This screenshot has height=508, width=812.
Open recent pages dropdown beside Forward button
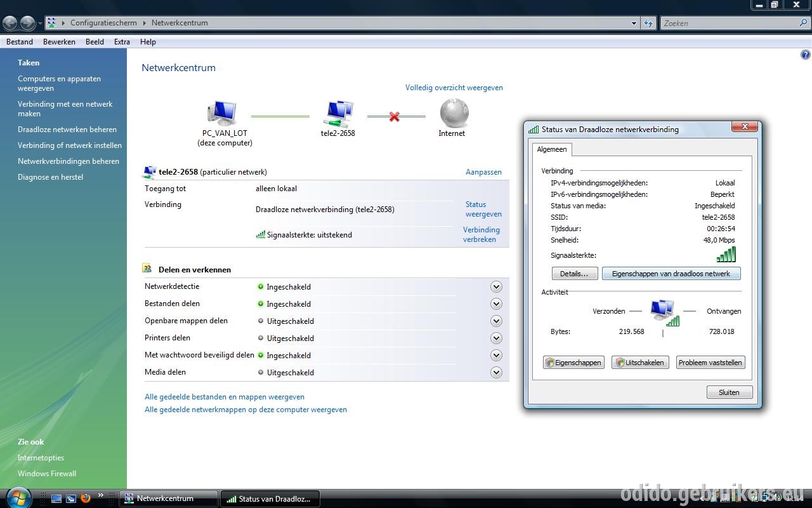40,23
